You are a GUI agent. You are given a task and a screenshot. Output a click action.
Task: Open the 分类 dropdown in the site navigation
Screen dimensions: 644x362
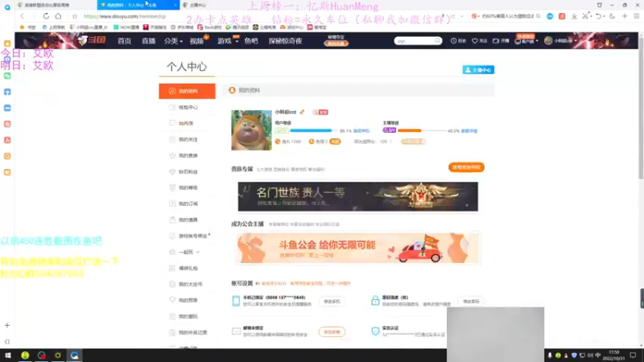point(173,41)
